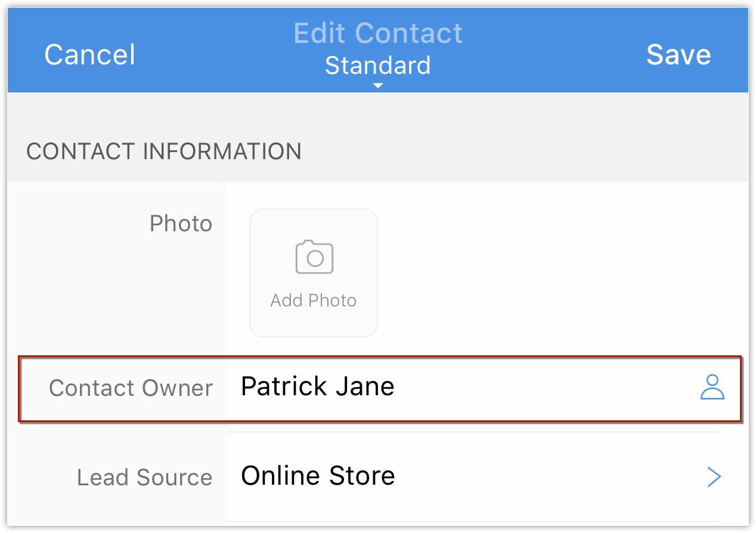Select the Online Store lead source value
756x533 pixels.
click(x=318, y=476)
